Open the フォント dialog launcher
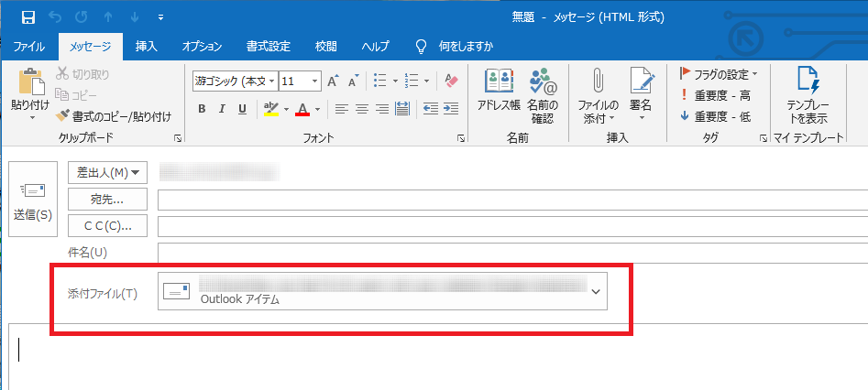The image size is (868, 390). [460, 139]
